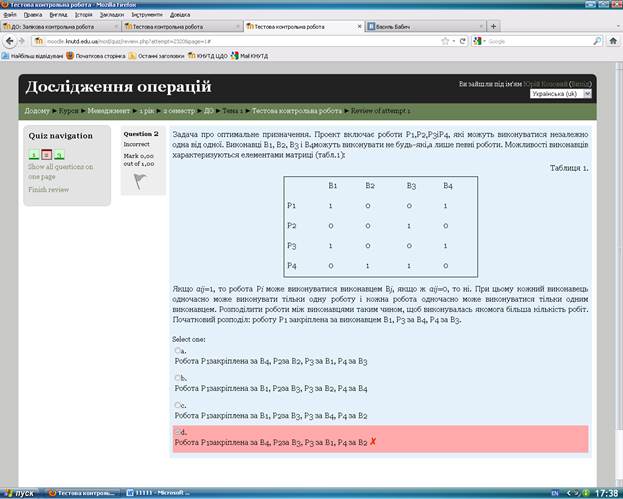The image size is (623, 499).
Task: Open the Mail КНУТД bookmark
Action: (250, 56)
